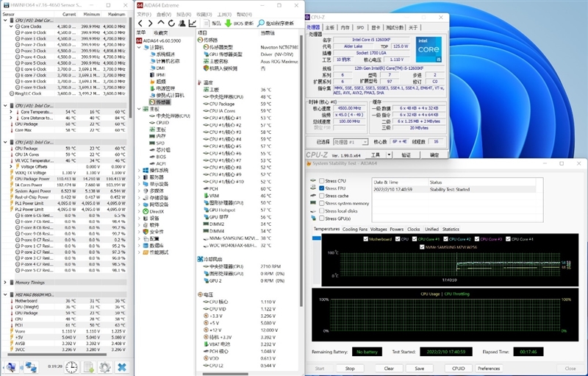Switch to Statistics tab
This screenshot has height=376, width=588.
451,230
